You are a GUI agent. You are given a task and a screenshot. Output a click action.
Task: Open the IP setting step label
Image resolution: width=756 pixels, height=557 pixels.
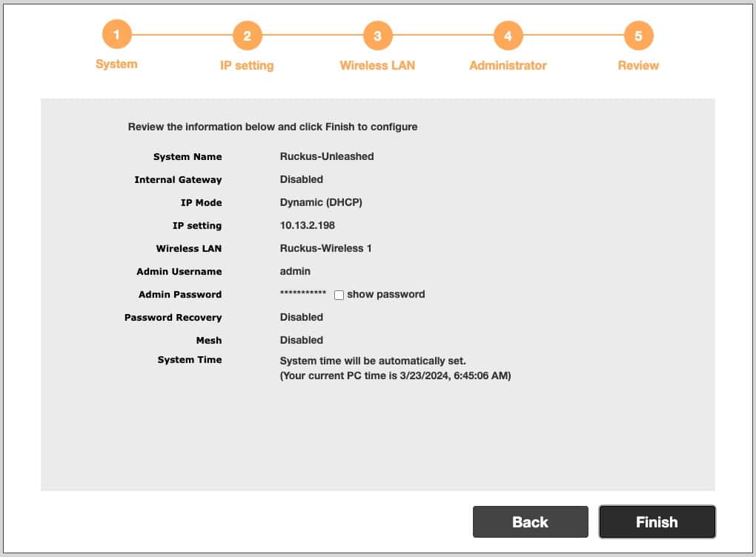click(247, 66)
